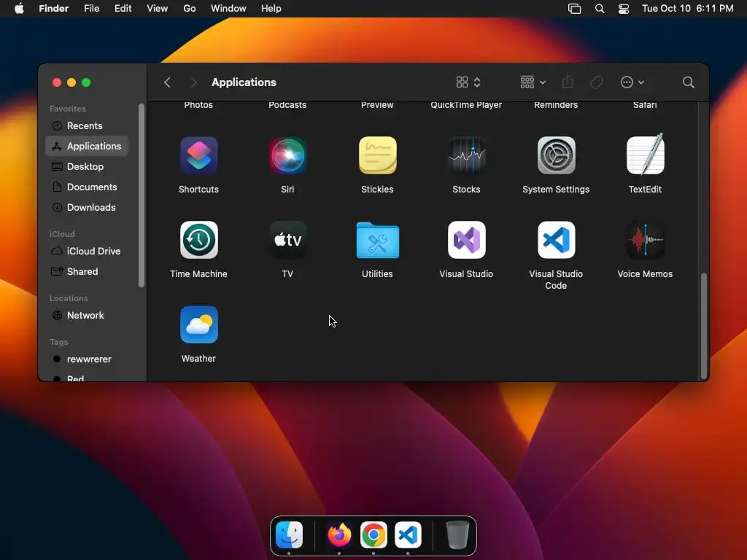Select the Safari label
Image resolution: width=747 pixels, height=560 pixels.
click(x=645, y=105)
